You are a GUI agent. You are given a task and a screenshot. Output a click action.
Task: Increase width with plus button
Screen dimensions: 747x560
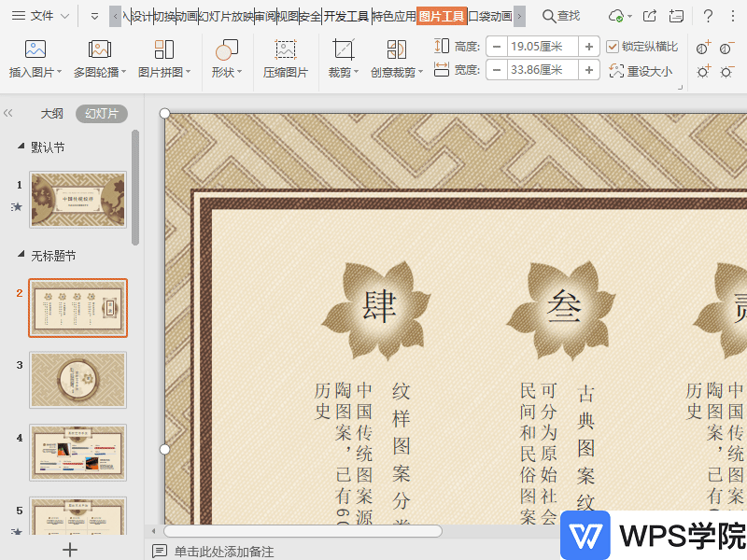coord(589,70)
